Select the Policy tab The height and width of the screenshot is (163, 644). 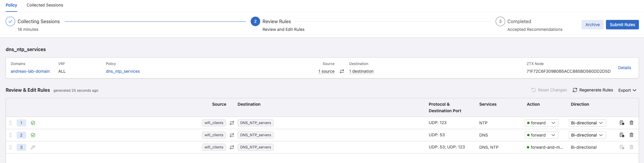tap(11, 5)
